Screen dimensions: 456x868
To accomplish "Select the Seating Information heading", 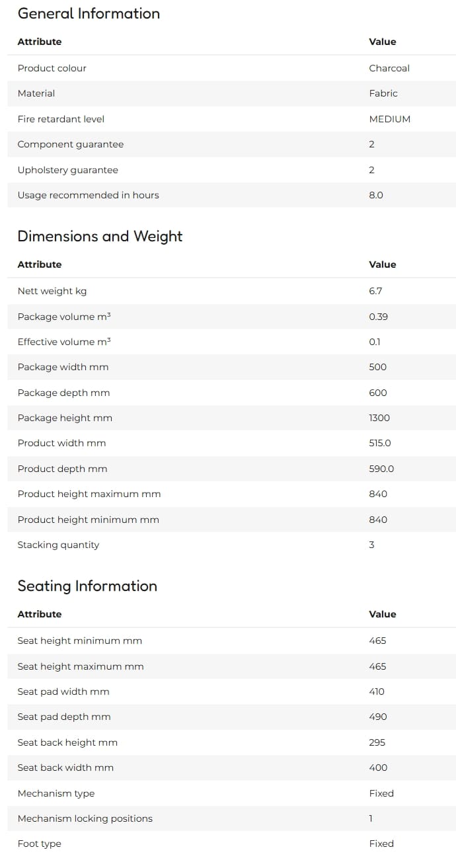I will click(x=87, y=586).
